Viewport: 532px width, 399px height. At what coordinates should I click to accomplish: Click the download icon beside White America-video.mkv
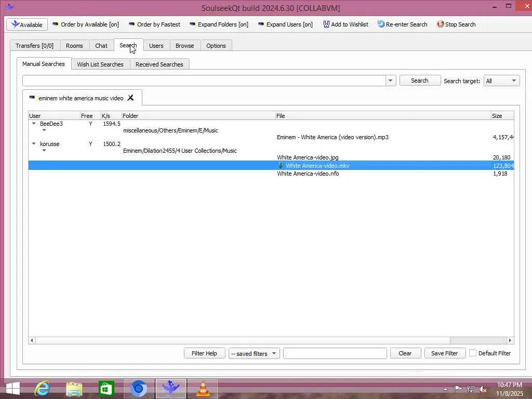click(280, 165)
